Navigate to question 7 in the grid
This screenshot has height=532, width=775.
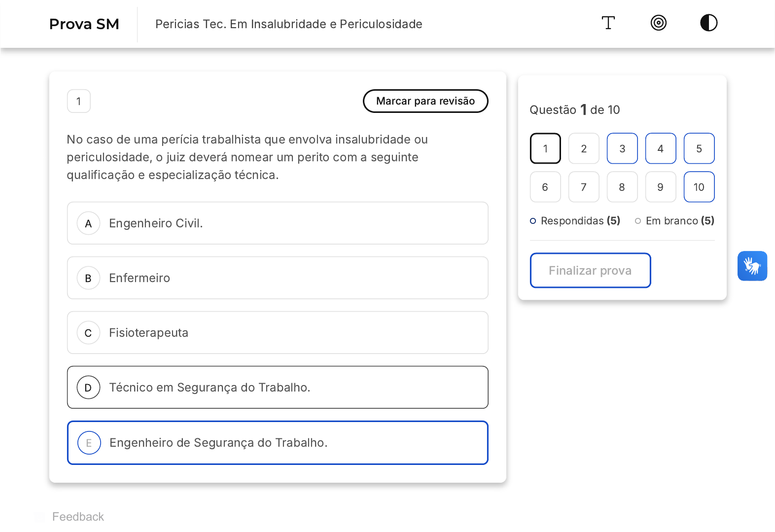(584, 187)
